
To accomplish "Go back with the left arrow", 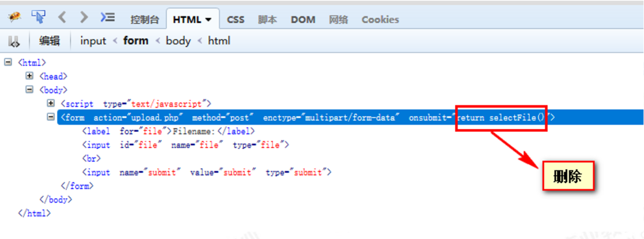I will click(x=62, y=17).
